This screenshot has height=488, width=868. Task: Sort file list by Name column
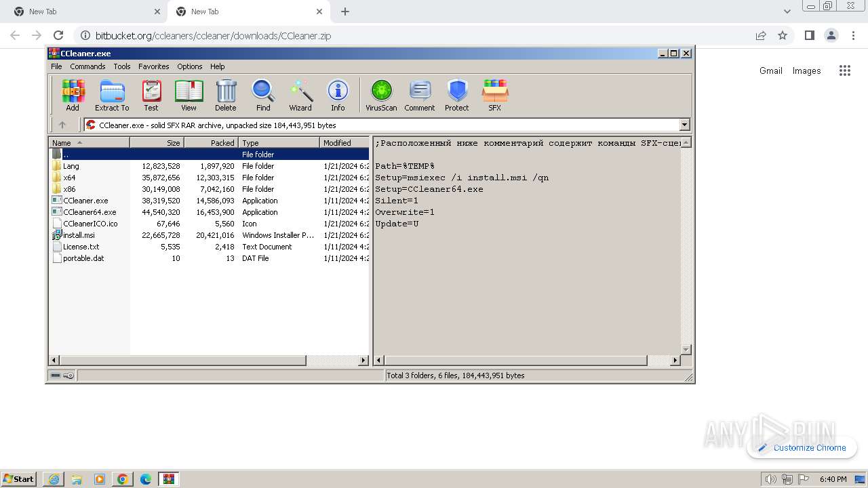90,142
